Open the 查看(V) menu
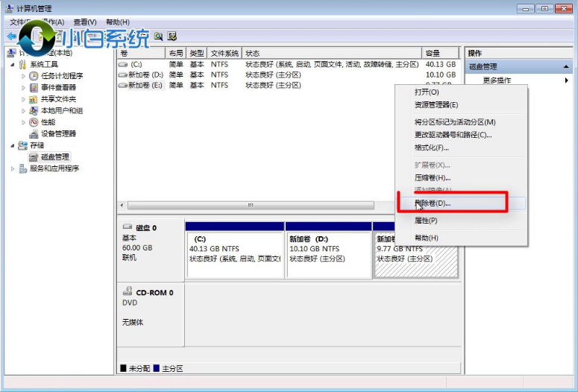 click(85, 22)
